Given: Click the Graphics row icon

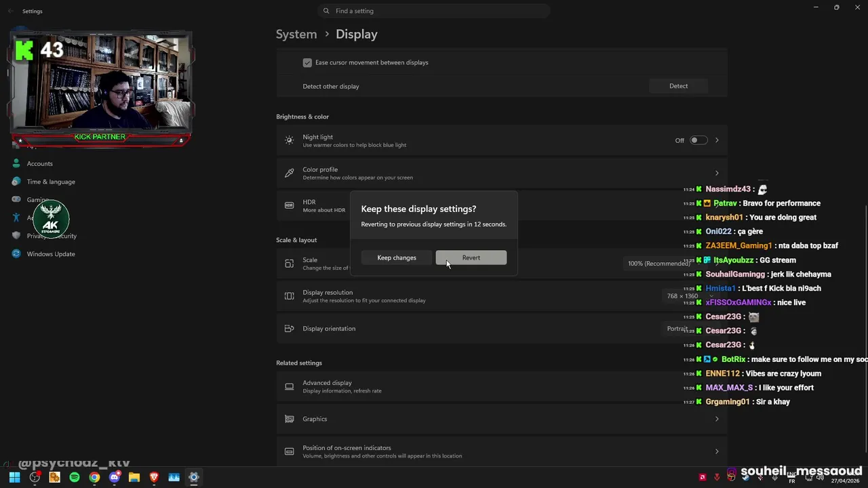Looking at the screenshot, I should pos(289,419).
